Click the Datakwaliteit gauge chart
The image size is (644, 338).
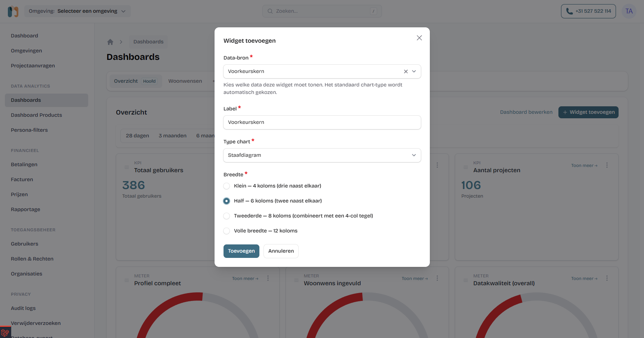[x=537, y=315]
